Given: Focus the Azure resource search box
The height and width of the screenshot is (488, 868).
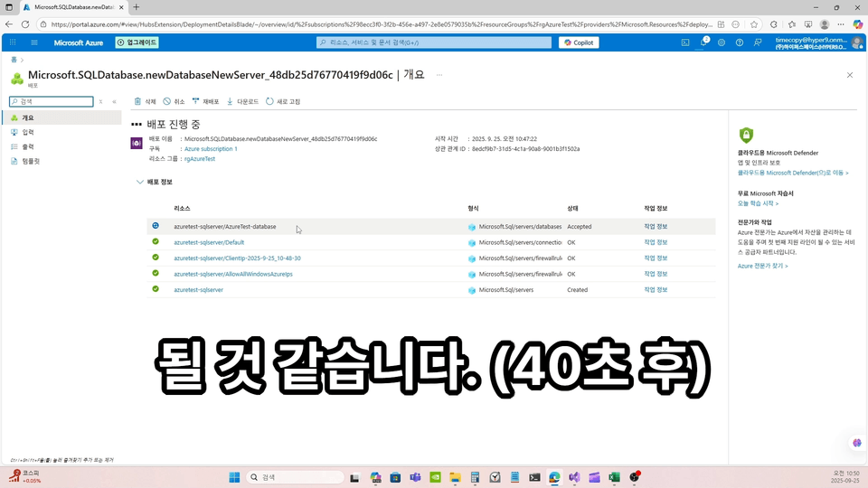Looking at the screenshot, I should point(434,42).
